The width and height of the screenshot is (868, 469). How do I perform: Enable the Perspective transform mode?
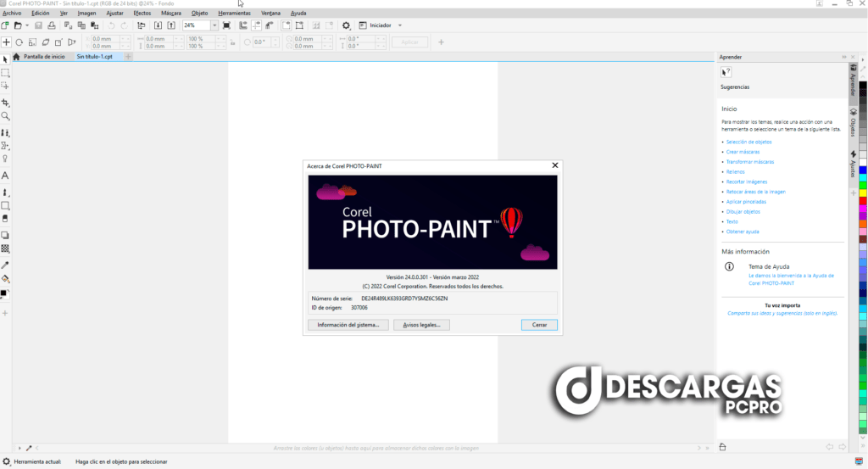coord(72,42)
